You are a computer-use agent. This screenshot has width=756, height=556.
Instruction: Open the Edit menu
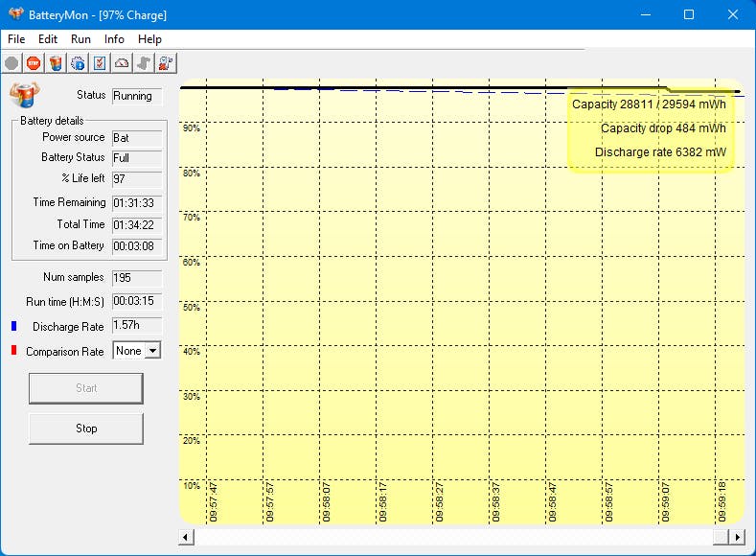[48, 39]
